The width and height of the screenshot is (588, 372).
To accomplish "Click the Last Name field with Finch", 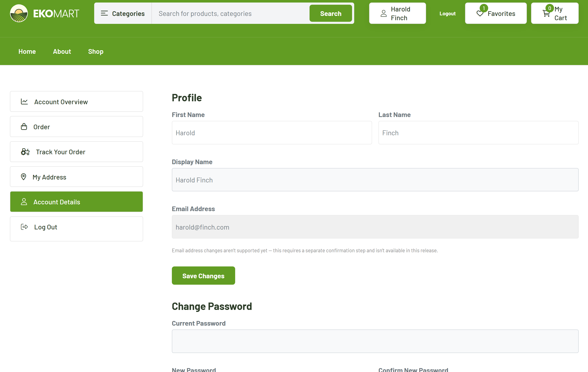I will coord(478,133).
